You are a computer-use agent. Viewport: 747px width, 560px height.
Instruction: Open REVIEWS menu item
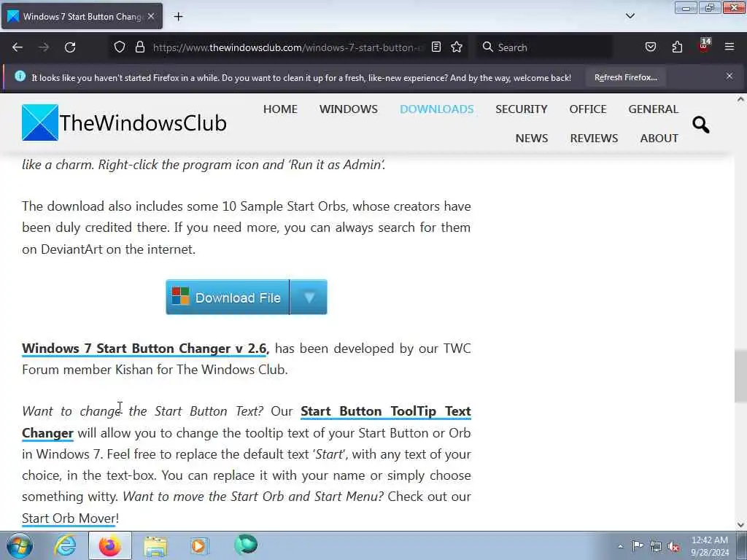pyautogui.click(x=594, y=138)
